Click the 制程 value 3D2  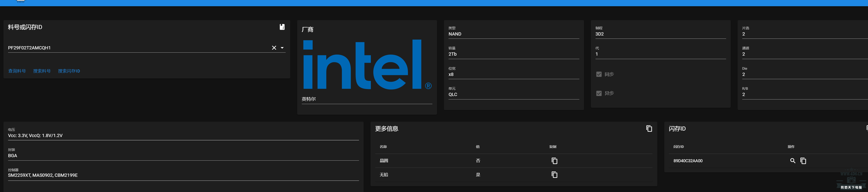[x=599, y=34]
